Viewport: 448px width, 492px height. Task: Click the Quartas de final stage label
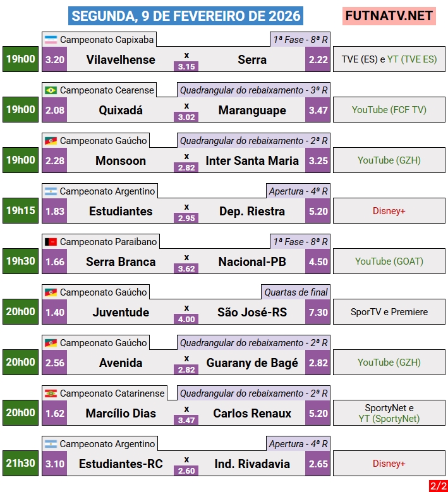(296, 292)
